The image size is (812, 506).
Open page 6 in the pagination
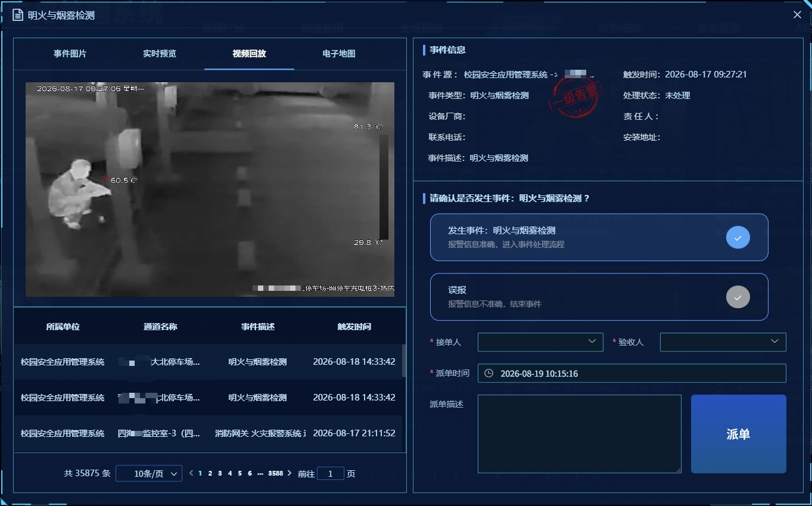coord(250,474)
